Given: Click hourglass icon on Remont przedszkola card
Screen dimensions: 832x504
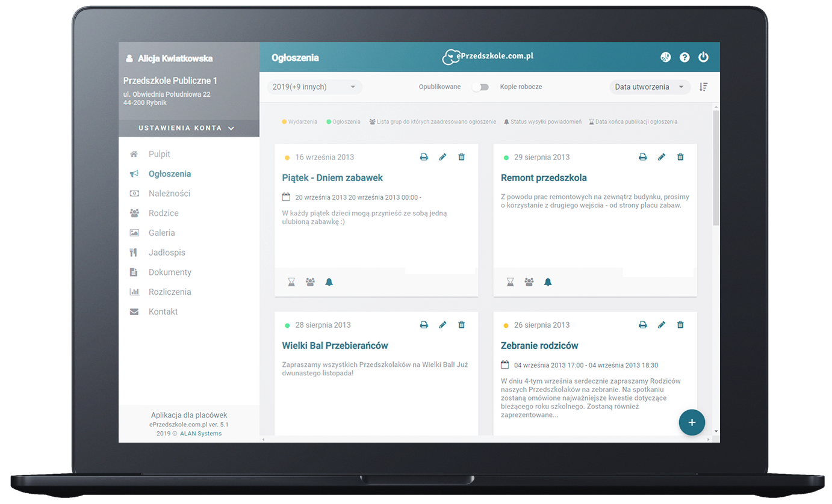Looking at the screenshot, I should click(x=511, y=281).
